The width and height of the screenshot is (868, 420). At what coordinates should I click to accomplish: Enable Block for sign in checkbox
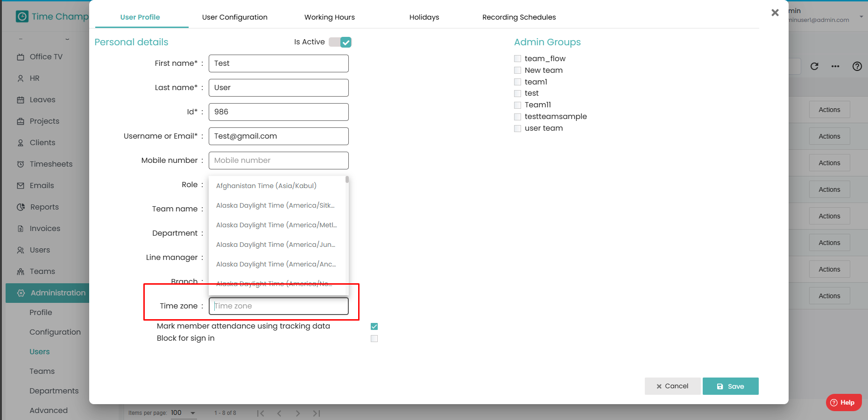coord(374,338)
